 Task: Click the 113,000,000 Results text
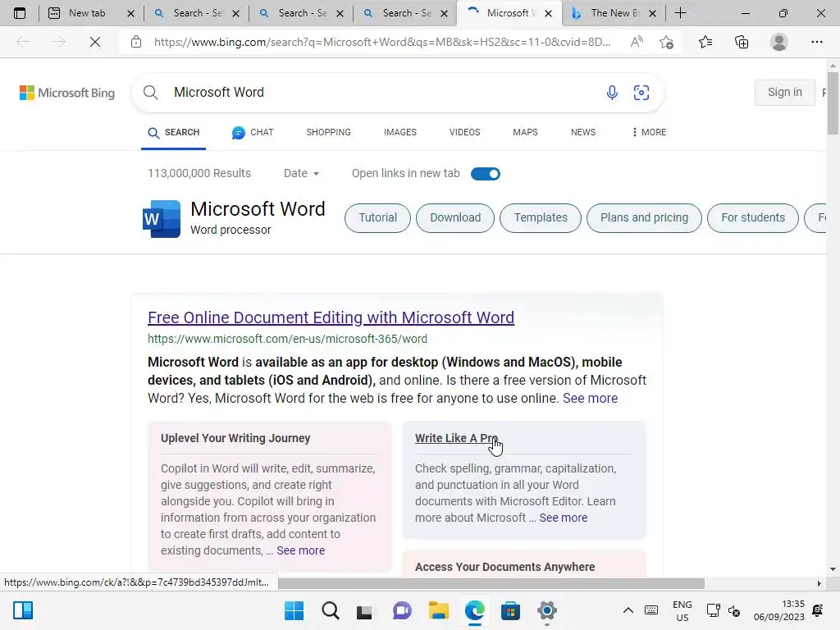coord(199,174)
